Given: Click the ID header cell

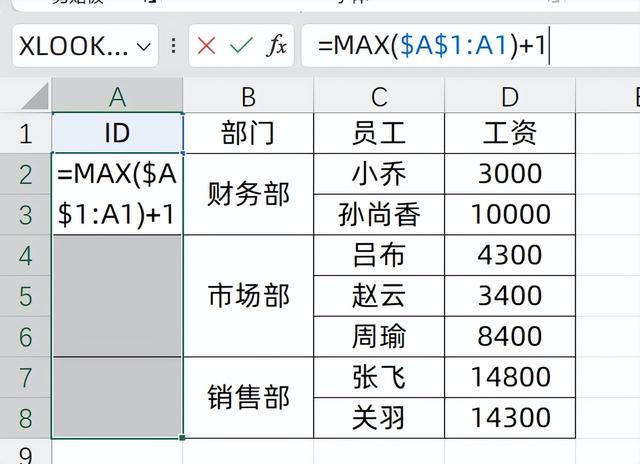Looking at the screenshot, I should click(118, 133).
